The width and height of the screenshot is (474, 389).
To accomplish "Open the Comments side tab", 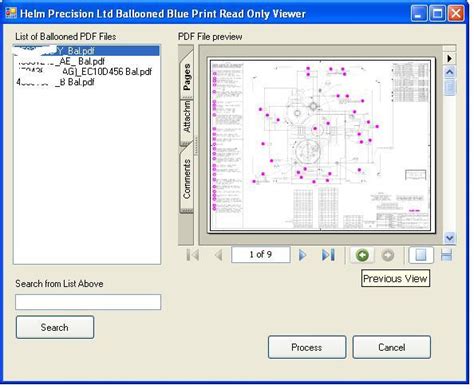I will pos(187,179).
